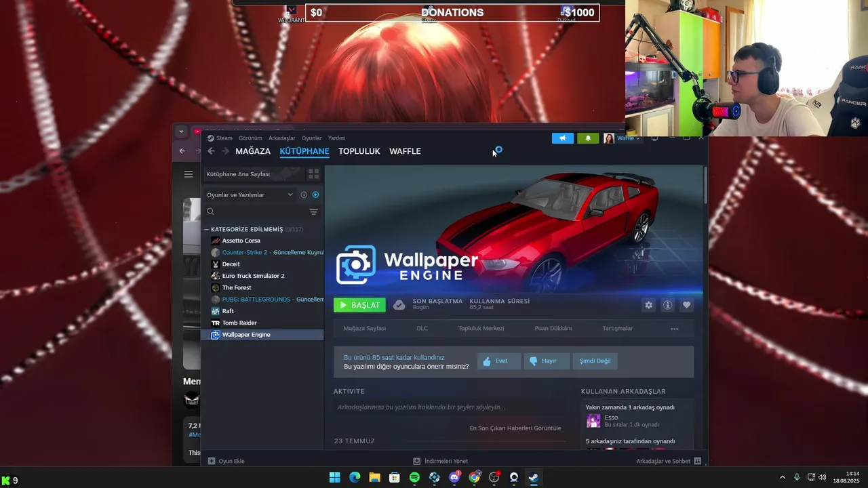The width and height of the screenshot is (868, 488).
Task: Open Discord from the taskbar
Action: click(x=454, y=478)
